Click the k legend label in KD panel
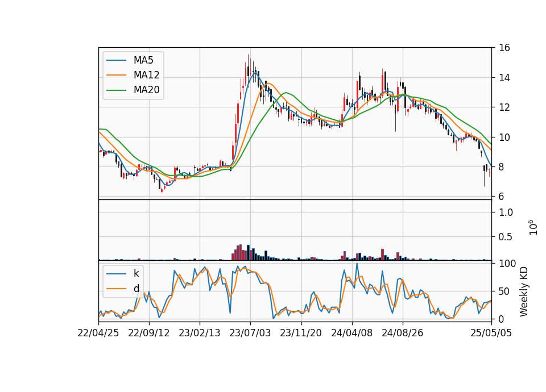This screenshot has height=392, width=546. [x=136, y=273]
